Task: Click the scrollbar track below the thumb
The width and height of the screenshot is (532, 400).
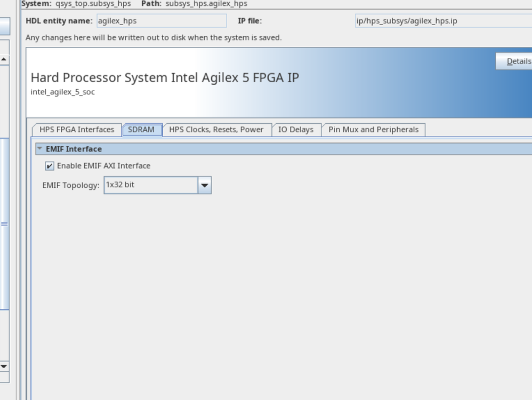Action: click(4, 336)
